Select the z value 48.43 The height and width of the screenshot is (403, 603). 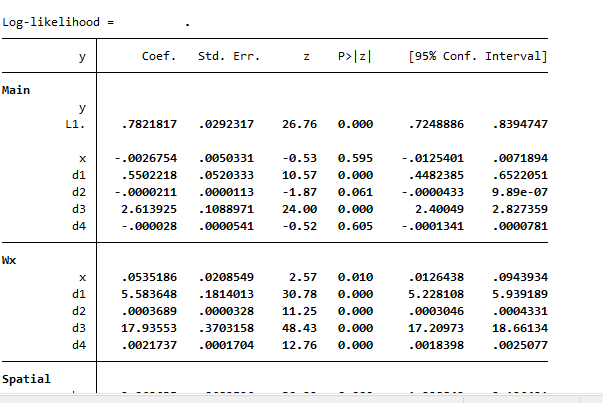[300, 328]
